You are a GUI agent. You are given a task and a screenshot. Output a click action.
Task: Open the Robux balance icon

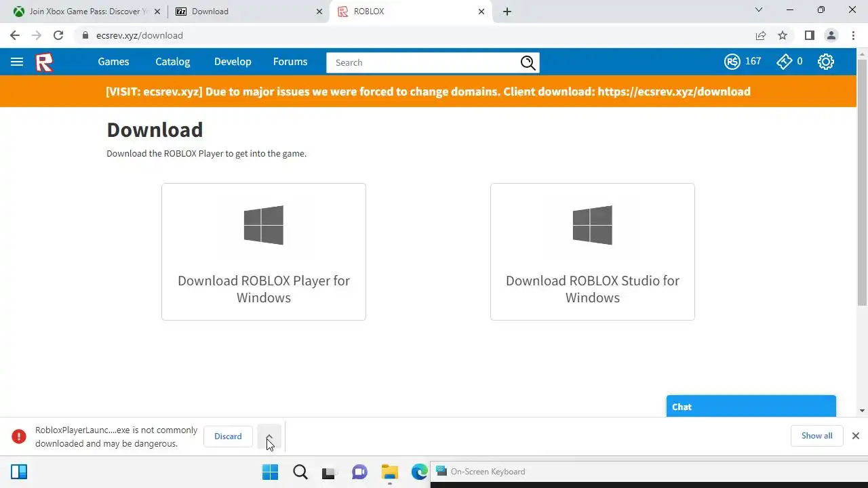[732, 62]
